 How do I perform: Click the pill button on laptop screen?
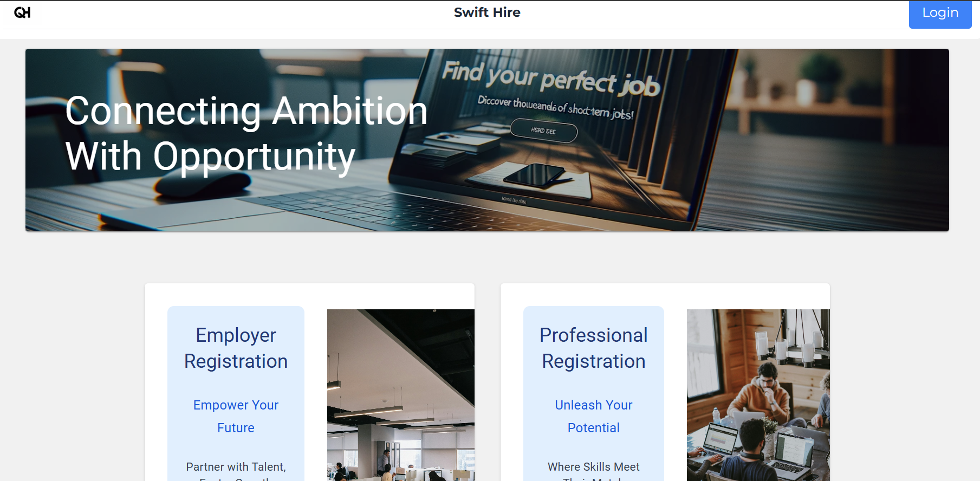tap(544, 131)
